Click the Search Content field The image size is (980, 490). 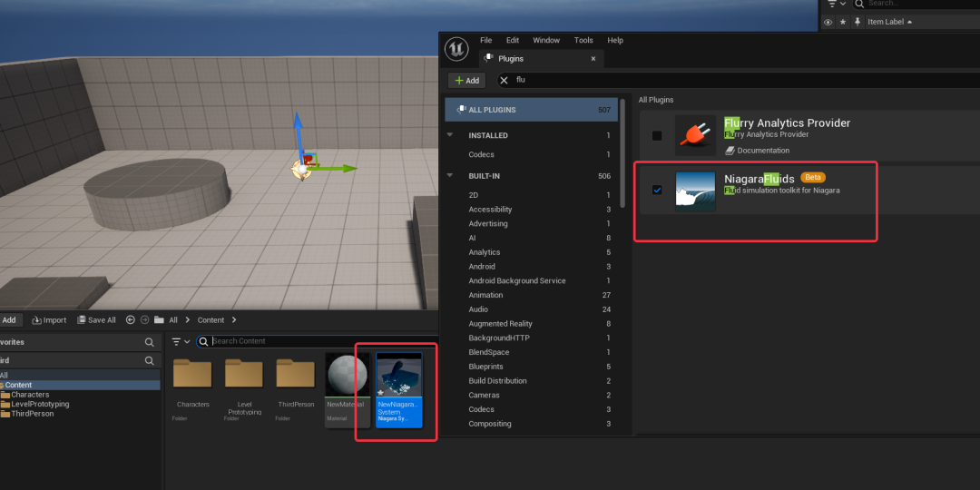coord(318,341)
